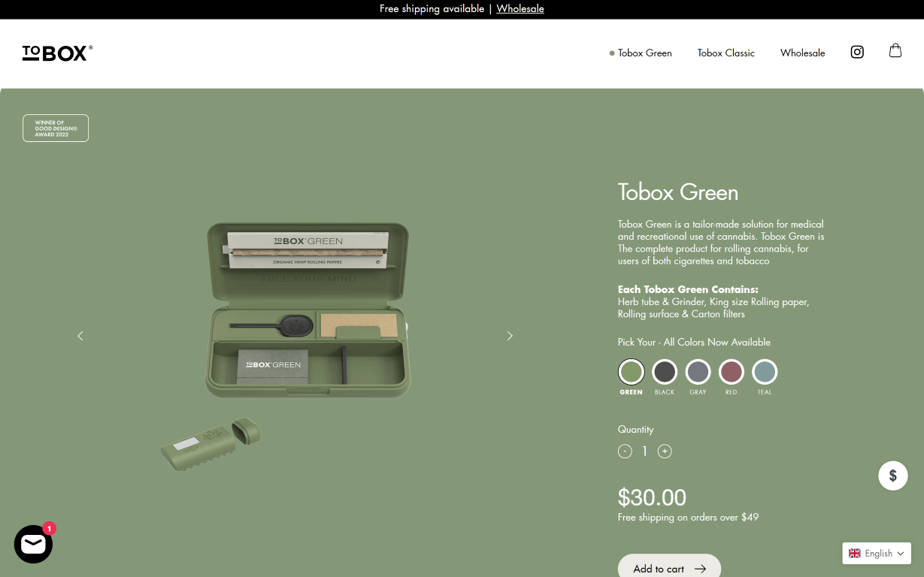Go back with left carousel arrow
The width and height of the screenshot is (924, 577).
point(80,336)
